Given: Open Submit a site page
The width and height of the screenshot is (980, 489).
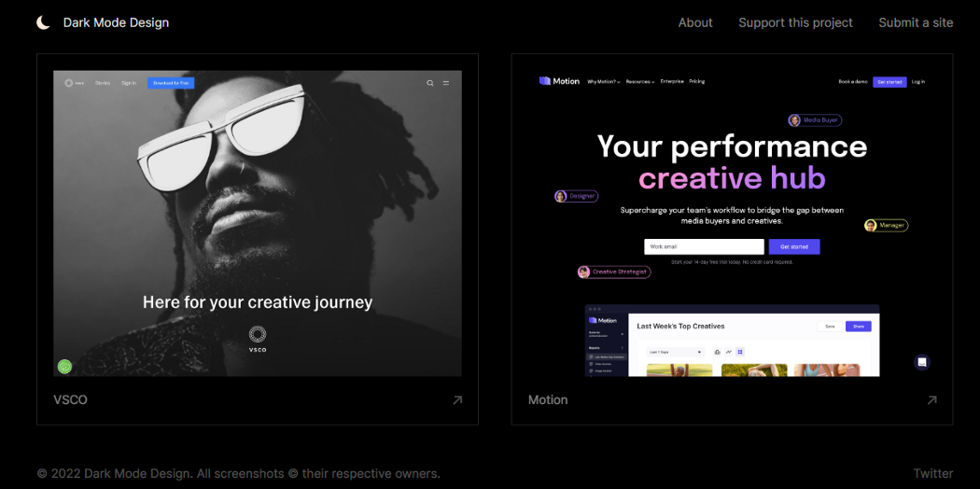Looking at the screenshot, I should pos(916,22).
